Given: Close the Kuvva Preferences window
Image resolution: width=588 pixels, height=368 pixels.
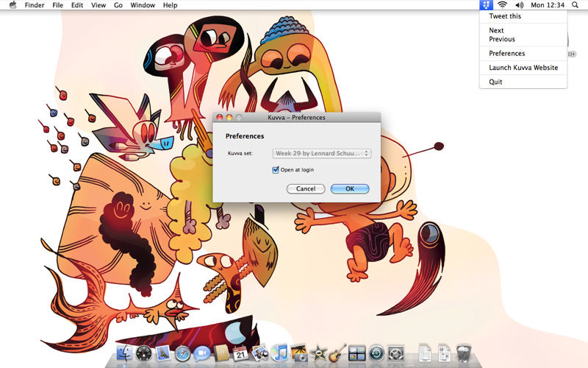Looking at the screenshot, I should (x=220, y=118).
